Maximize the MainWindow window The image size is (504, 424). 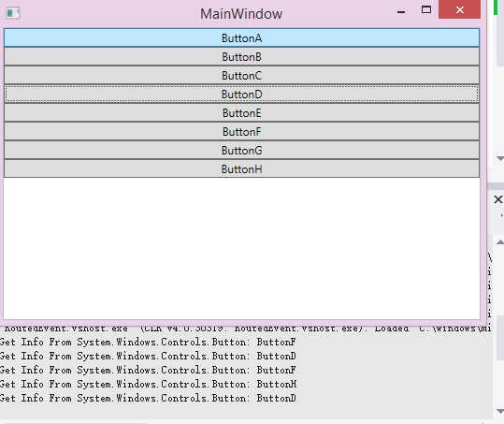[x=426, y=9]
